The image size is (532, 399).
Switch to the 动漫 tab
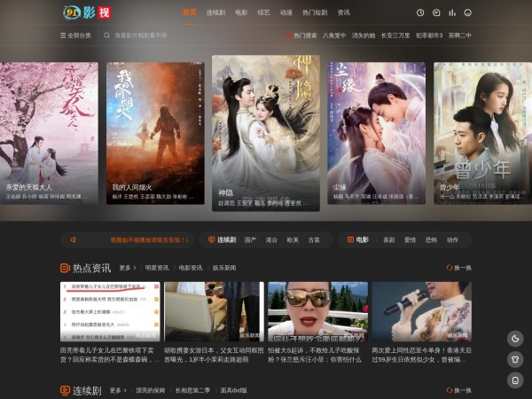pyautogui.click(x=286, y=12)
